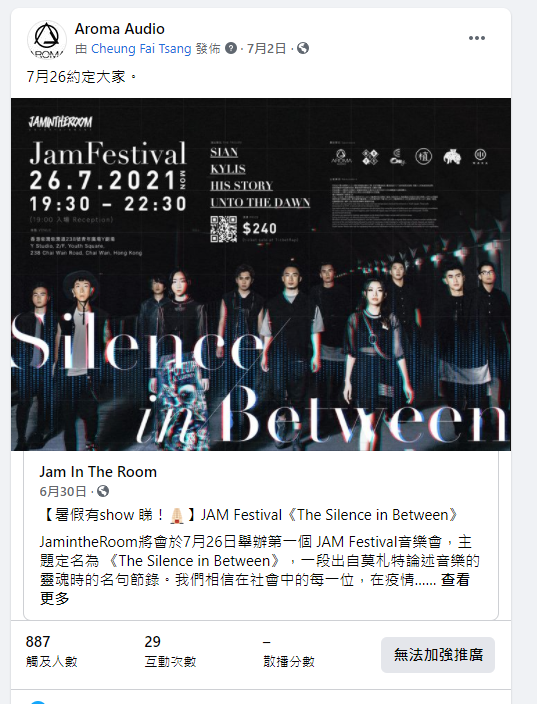This screenshot has width=537, height=704.
Task: Open the Aroma Audio page name link
Action: [x=119, y=29]
